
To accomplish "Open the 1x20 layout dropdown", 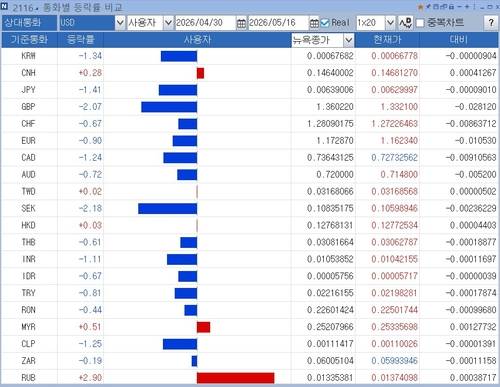I will pyautogui.click(x=390, y=23).
